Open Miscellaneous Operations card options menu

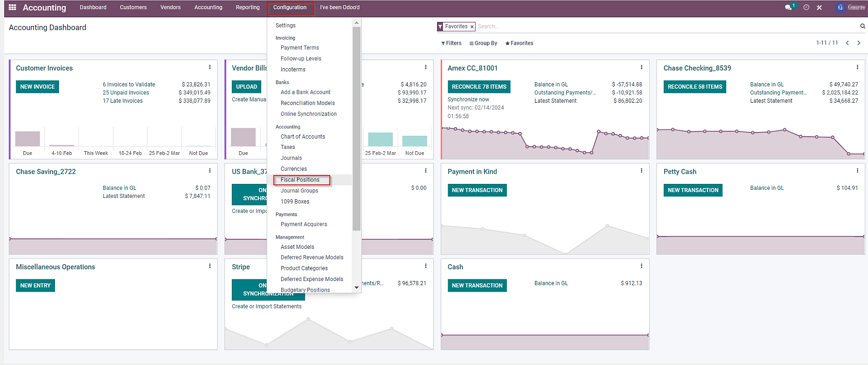210,266
